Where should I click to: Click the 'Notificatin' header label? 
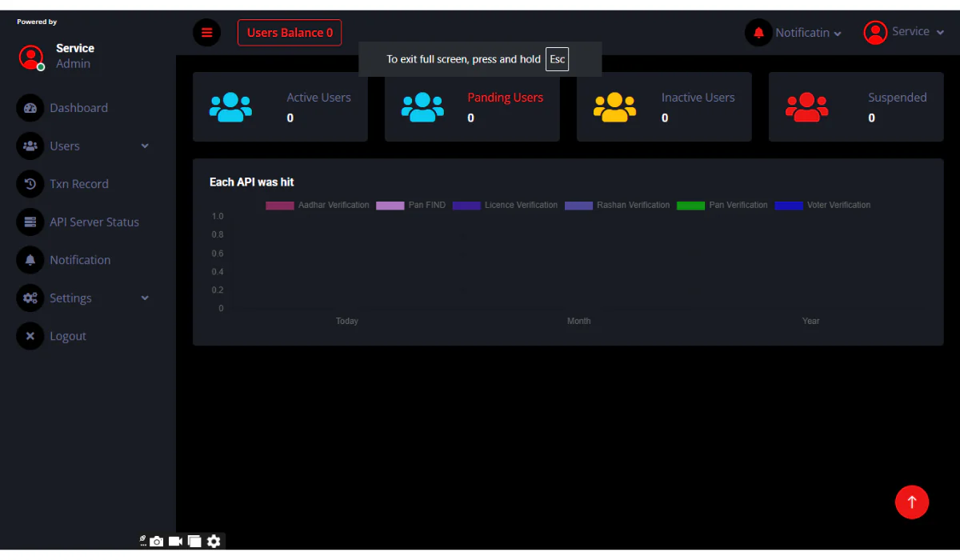tap(802, 33)
